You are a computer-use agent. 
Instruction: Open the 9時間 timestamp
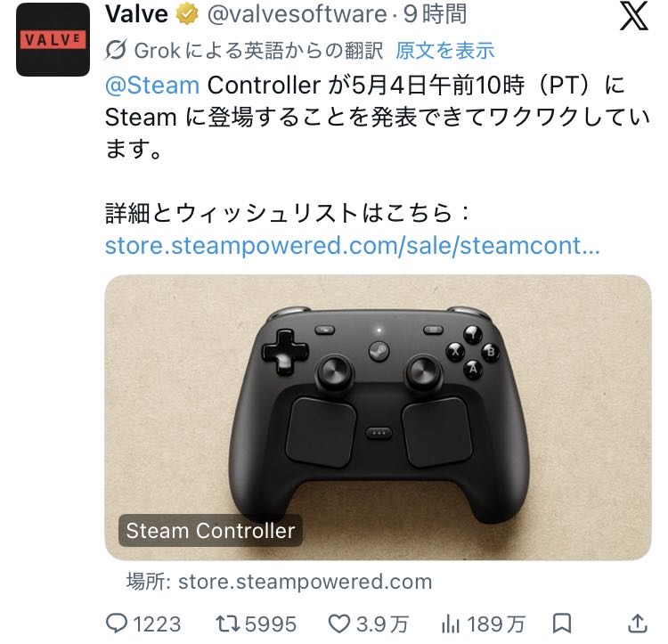[435, 14]
